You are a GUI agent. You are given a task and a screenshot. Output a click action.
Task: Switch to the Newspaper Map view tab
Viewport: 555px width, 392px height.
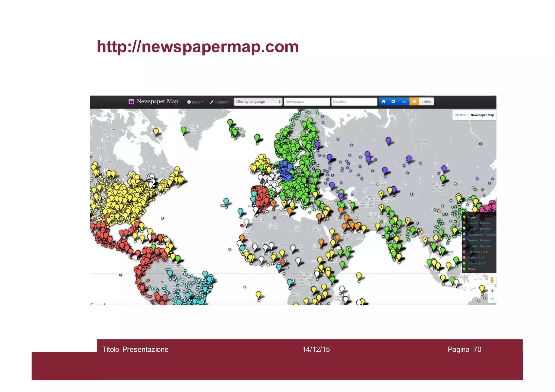click(x=482, y=115)
